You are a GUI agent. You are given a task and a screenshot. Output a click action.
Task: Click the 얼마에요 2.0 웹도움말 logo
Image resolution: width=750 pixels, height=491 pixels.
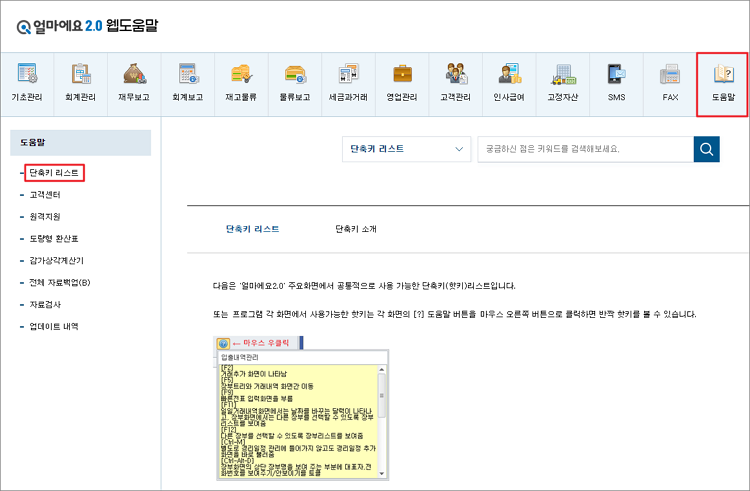tap(87, 26)
